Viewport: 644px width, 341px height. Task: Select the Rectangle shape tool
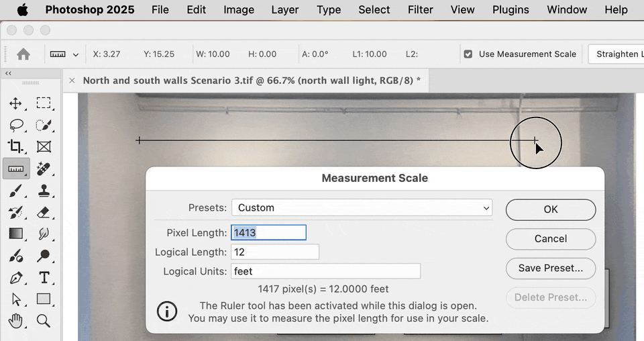click(44, 299)
